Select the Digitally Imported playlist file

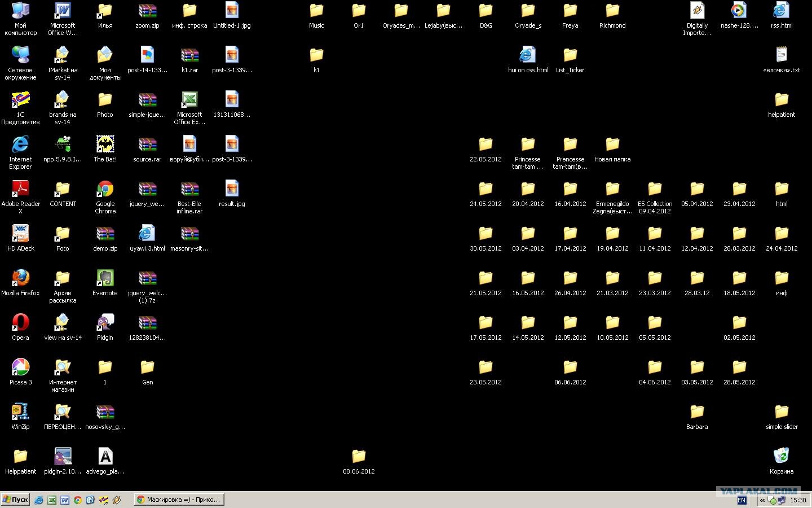click(x=697, y=19)
